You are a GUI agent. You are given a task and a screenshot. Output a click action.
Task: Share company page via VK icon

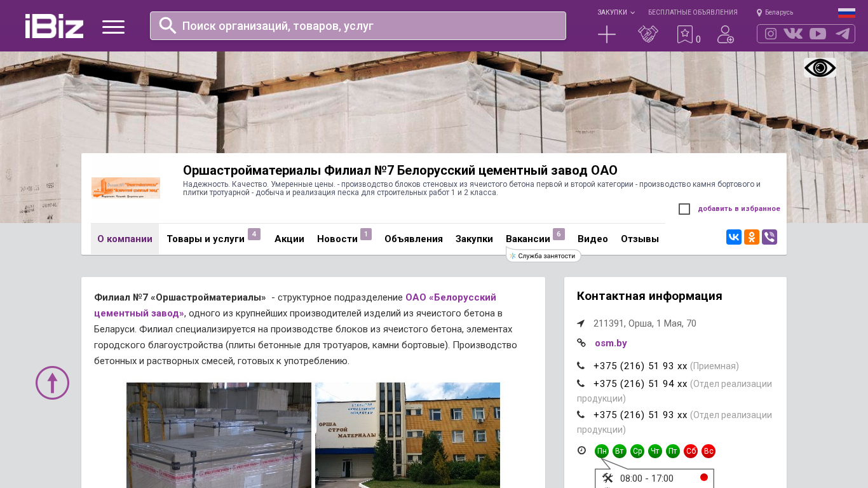coord(734,237)
